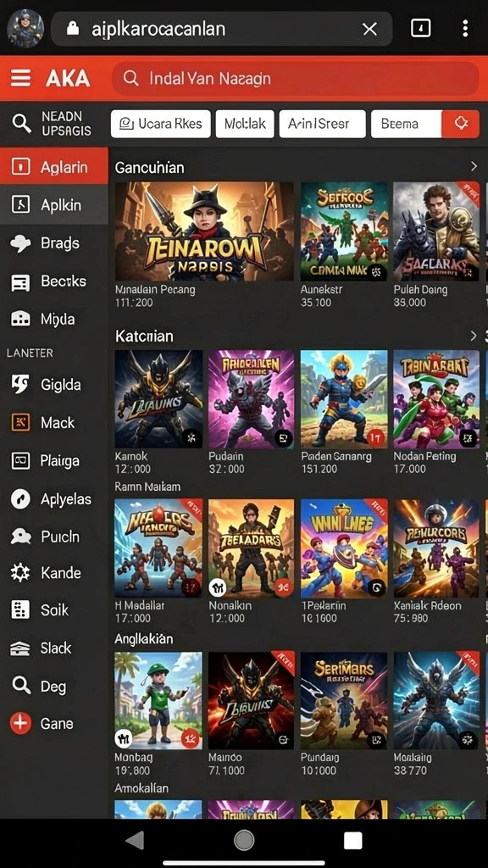This screenshot has height=868, width=488.
Task: Open the 1Pekarin game thumbnail
Action: click(x=344, y=548)
